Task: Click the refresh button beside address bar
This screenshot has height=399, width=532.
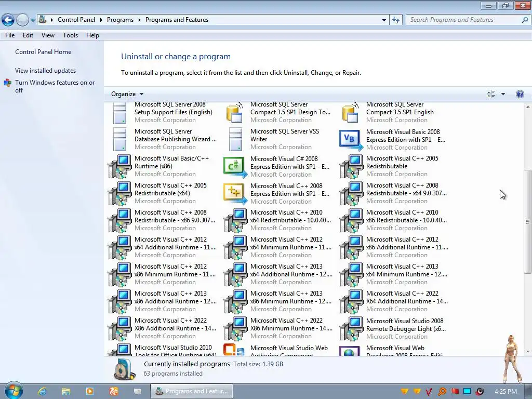Action: (395, 20)
